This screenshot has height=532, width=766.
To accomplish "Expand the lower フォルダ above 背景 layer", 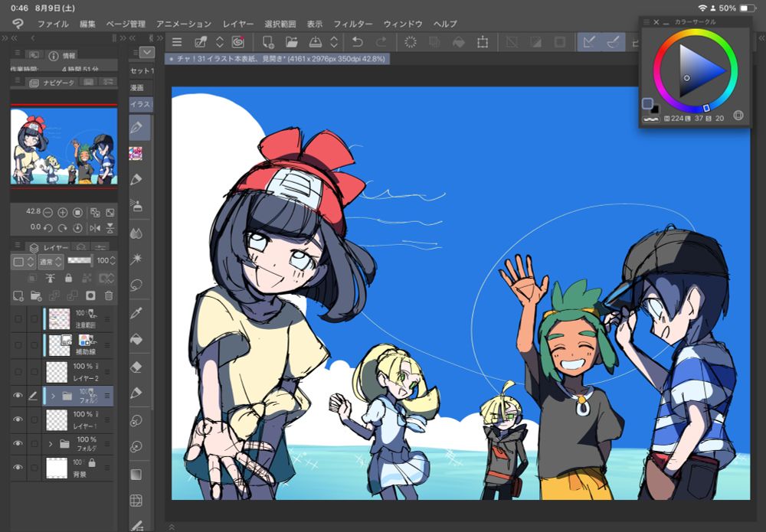I will tap(51, 443).
